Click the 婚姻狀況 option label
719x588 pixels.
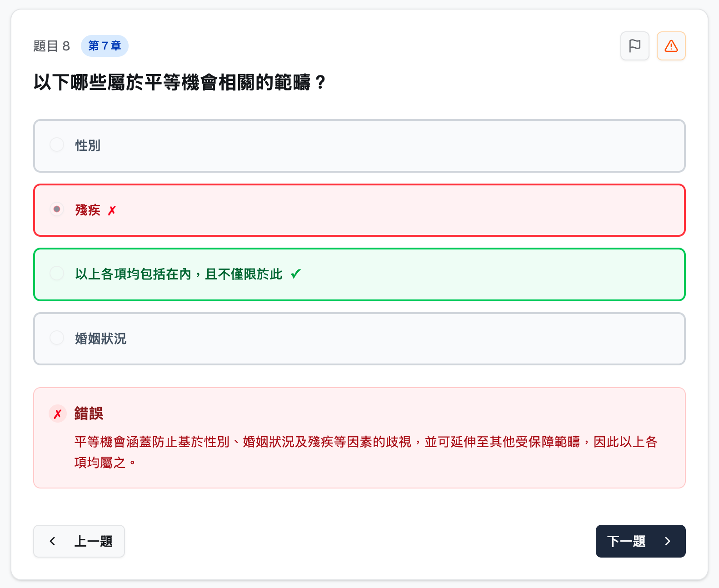[x=100, y=339]
